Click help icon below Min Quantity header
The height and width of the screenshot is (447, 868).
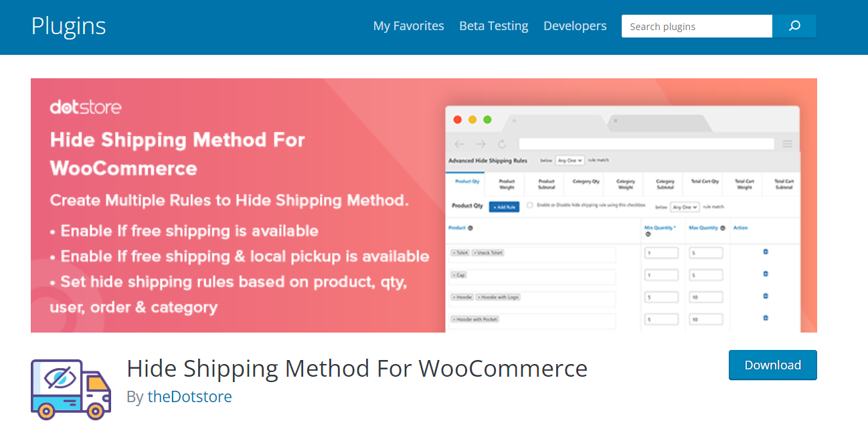click(648, 234)
